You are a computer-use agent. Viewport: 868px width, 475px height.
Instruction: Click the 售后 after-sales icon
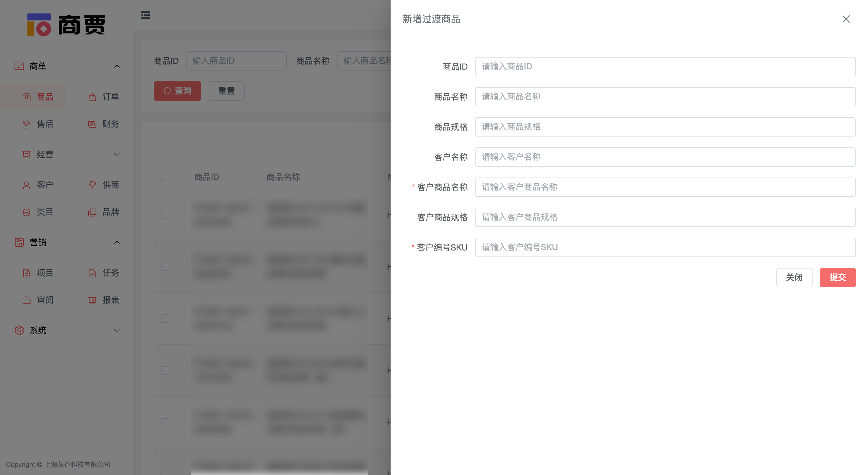tap(26, 124)
